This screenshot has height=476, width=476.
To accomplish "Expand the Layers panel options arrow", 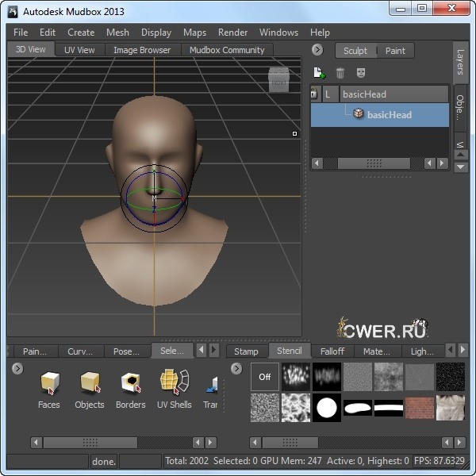I will coord(317,50).
